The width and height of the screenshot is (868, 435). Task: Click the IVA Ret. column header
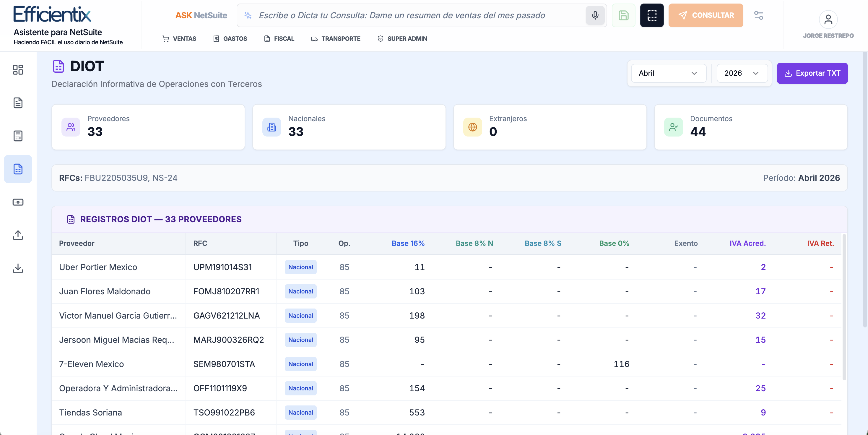pos(820,243)
